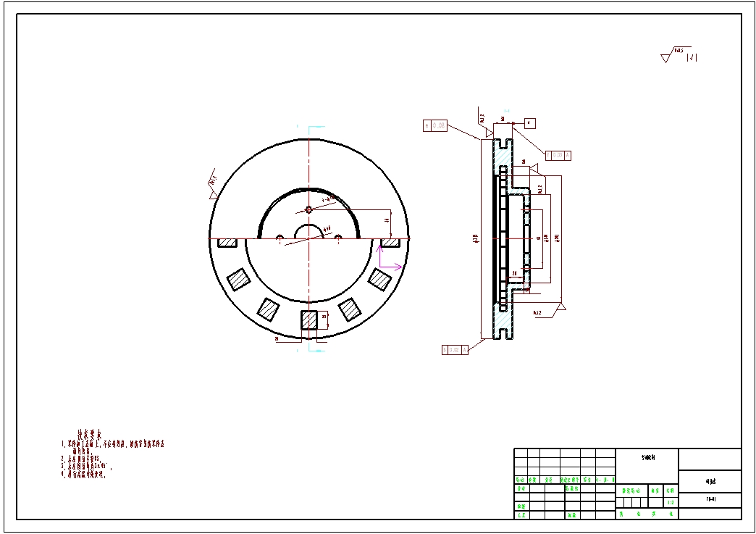Image resolution: width=756 pixels, height=534 pixels.
Task: Select the upper hatched section of brake disc
Action: 501,155
